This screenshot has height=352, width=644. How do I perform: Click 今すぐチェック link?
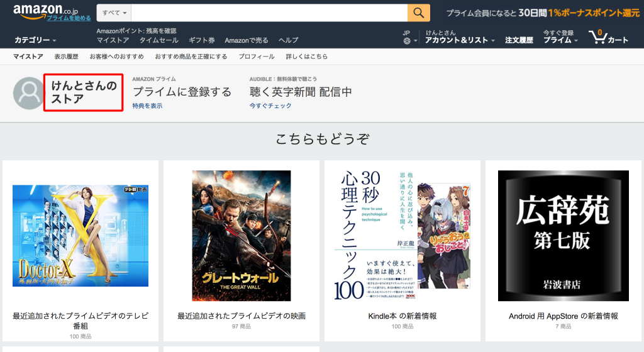[270, 106]
